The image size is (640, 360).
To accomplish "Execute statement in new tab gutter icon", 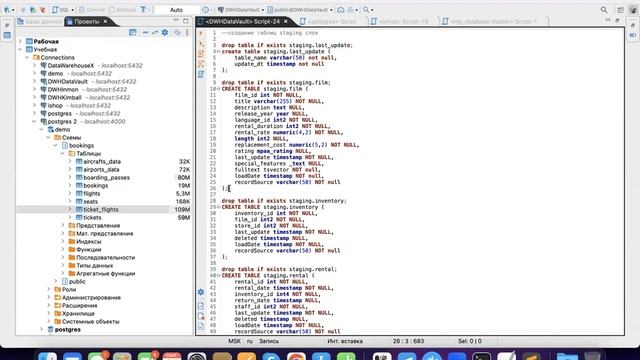I will coord(201,44).
